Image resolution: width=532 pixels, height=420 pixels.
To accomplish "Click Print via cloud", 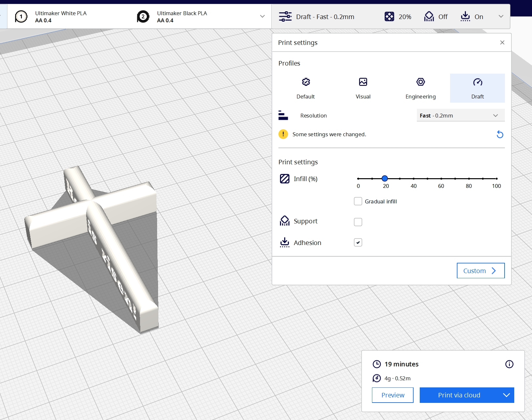I will (x=459, y=395).
